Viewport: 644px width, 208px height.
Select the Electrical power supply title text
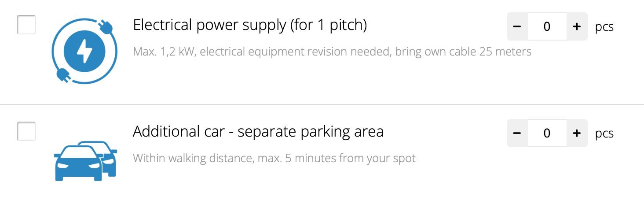coord(250,25)
